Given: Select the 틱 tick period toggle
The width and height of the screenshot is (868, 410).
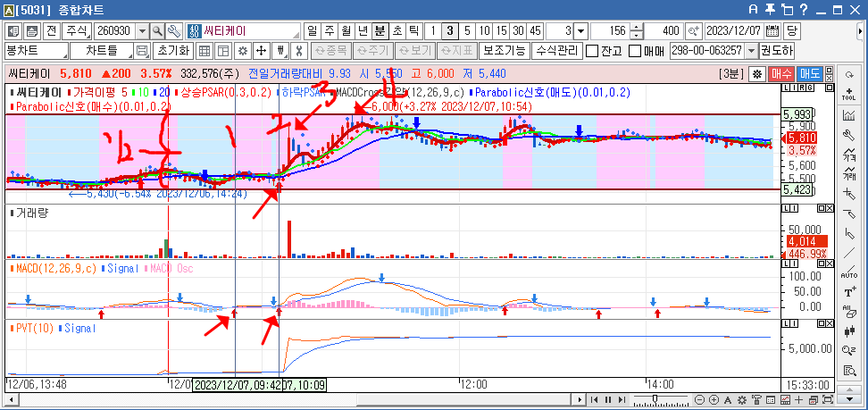Looking at the screenshot, I should [x=413, y=30].
